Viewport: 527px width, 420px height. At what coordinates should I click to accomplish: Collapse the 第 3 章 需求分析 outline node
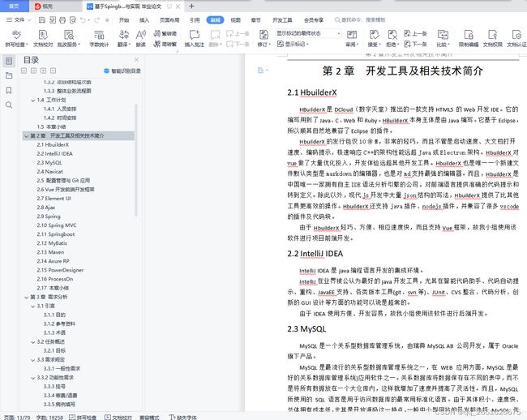[x=26, y=298]
